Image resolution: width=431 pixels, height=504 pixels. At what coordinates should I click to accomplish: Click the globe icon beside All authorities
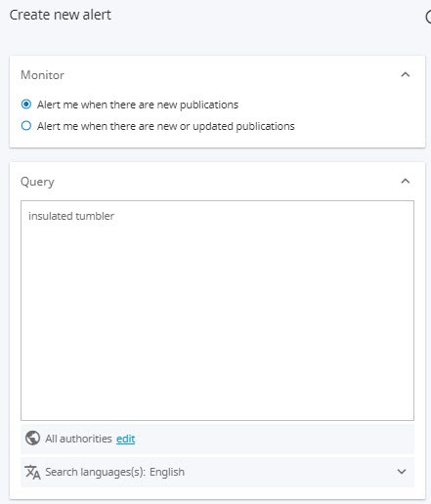point(32,439)
